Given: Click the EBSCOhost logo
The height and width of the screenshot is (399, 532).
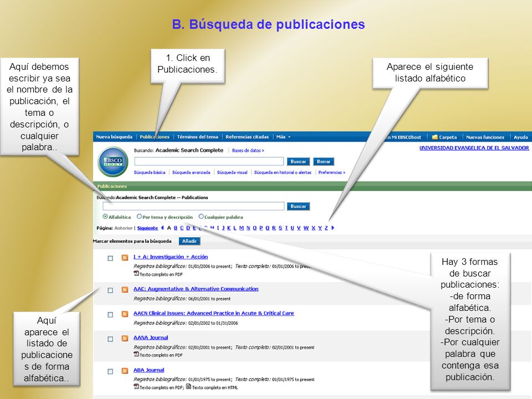Looking at the screenshot, I should coord(113,161).
